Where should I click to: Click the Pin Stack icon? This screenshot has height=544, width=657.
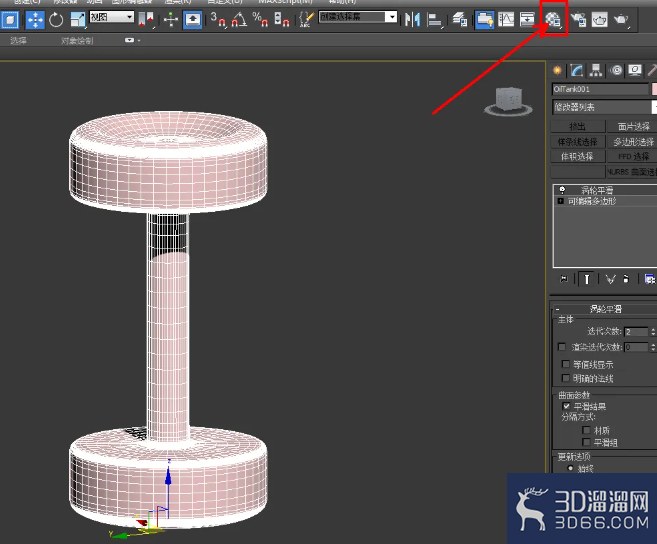(564, 279)
